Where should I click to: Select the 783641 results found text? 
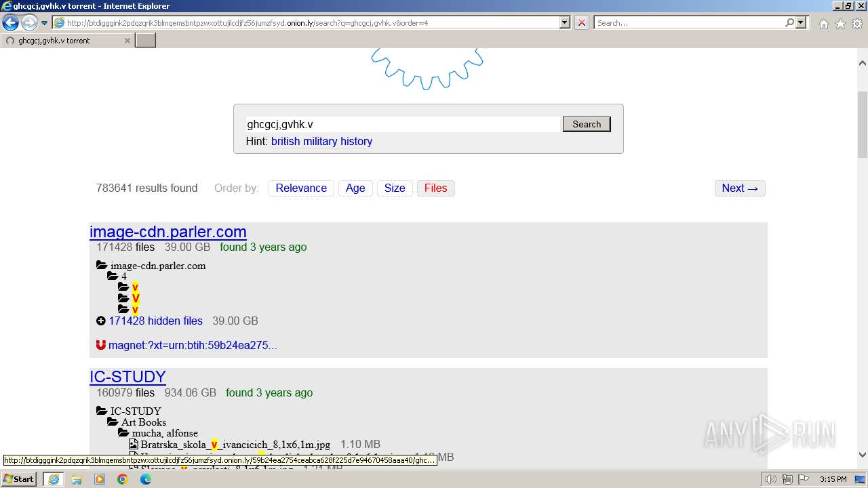pos(146,188)
